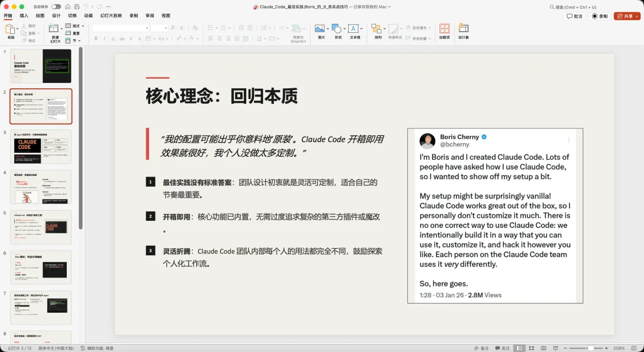This screenshot has width=644, height=352.
Task: Click the 共享 share button
Action: 627,16
